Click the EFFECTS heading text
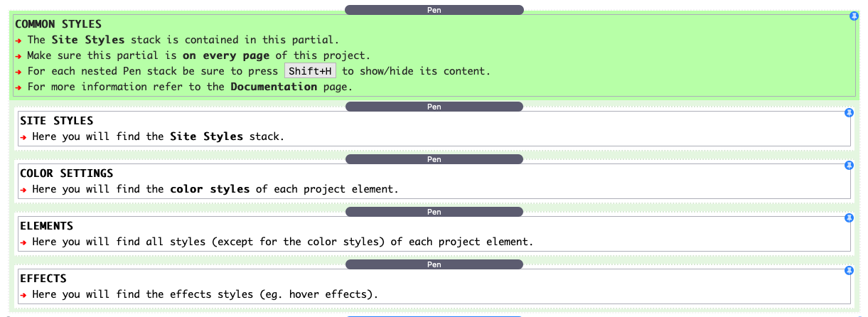This screenshot has height=317, width=868. [43, 279]
